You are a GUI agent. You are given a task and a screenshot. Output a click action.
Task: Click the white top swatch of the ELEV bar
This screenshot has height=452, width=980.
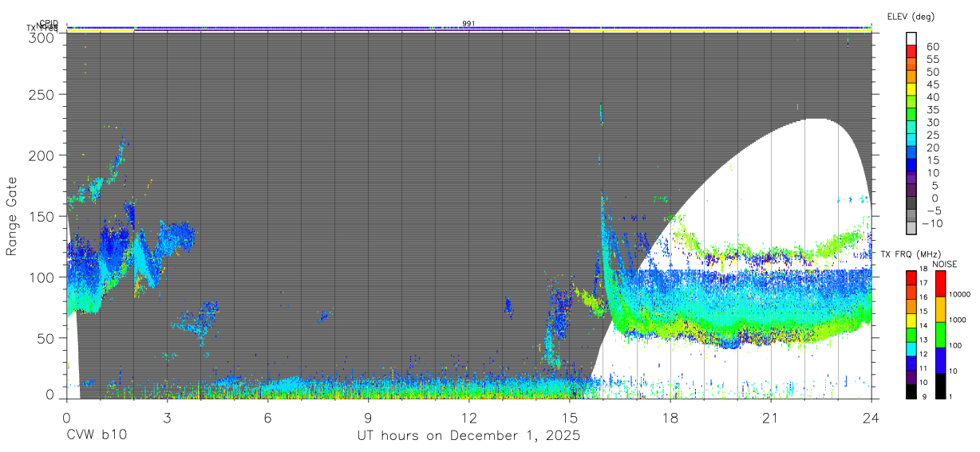coord(912,39)
